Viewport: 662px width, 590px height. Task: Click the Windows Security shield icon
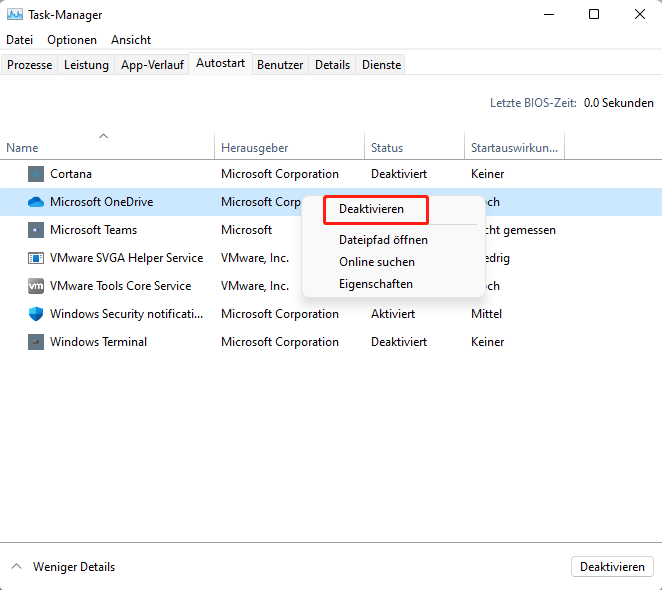[x=36, y=314]
